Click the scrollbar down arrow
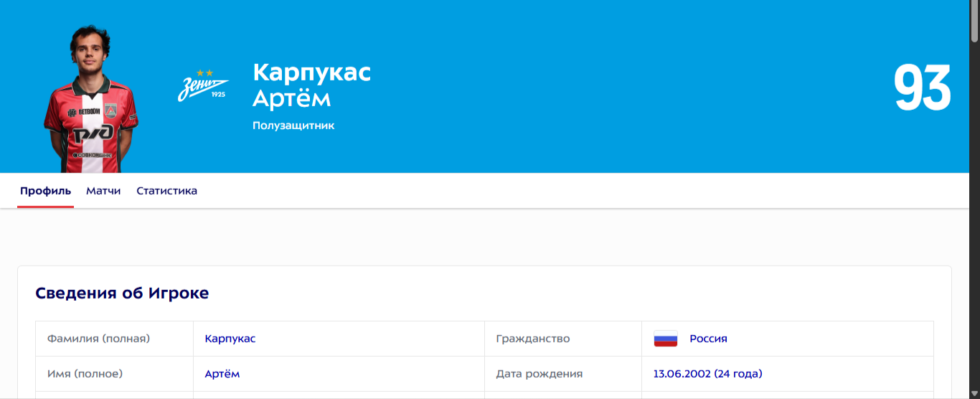This screenshot has height=399, width=980. 974,393
